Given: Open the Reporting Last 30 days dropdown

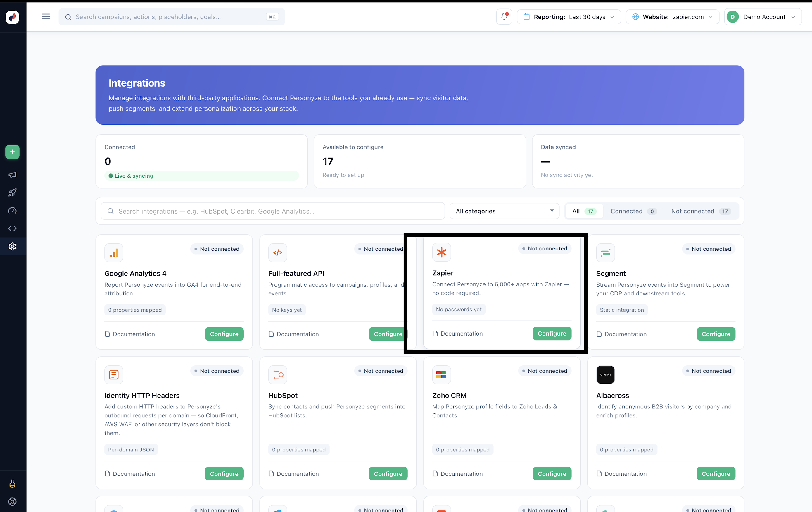Looking at the screenshot, I should click(569, 17).
